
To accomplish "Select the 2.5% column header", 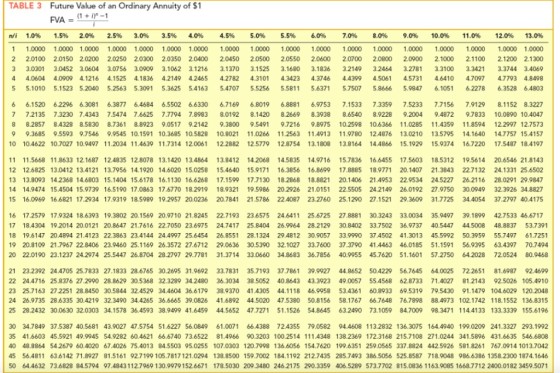I will (x=114, y=36).
